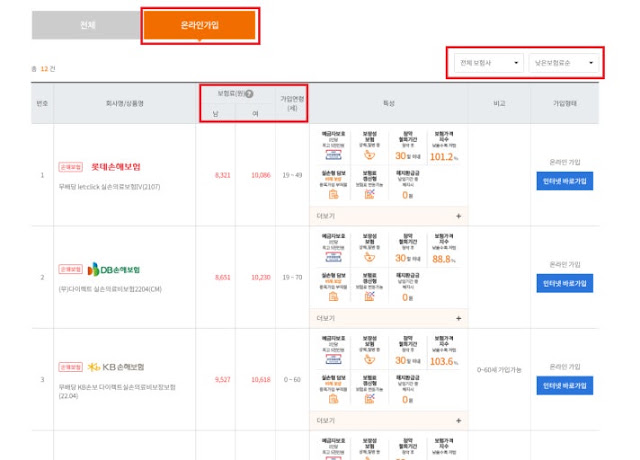Click 인터넷 바로가입 for DB손해보험

[564, 284]
